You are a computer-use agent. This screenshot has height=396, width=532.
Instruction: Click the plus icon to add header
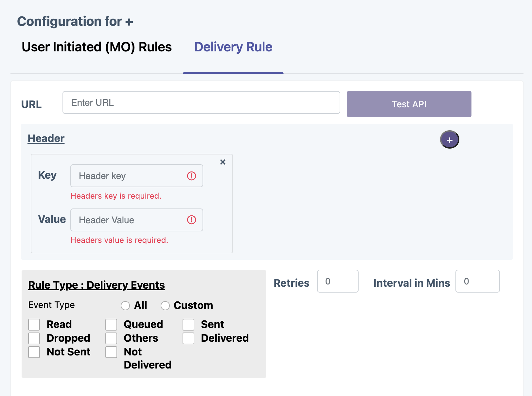tap(450, 140)
